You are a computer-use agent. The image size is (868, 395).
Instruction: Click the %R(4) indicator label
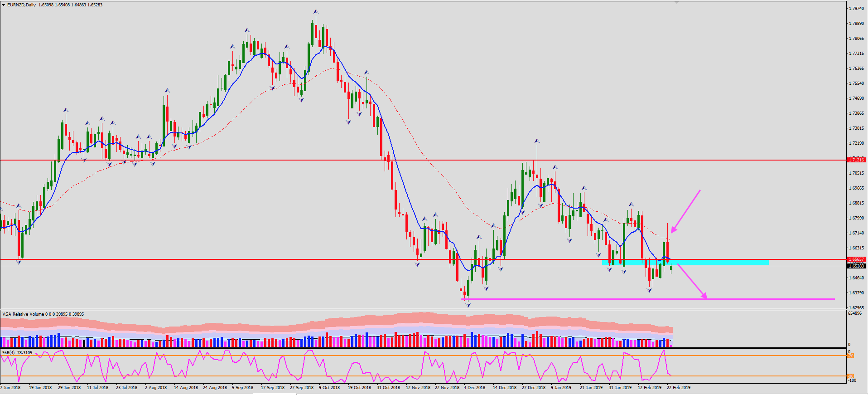(x=17, y=352)
